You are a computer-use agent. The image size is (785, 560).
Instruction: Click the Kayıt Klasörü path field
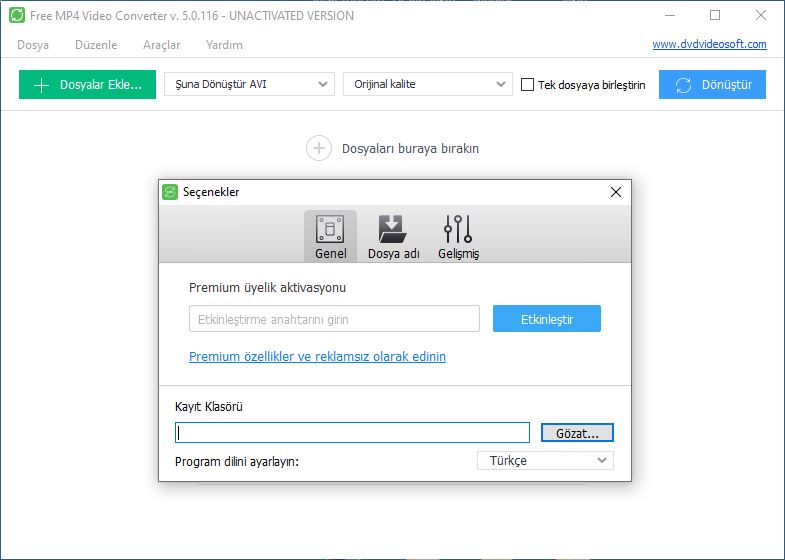(x=352, y=433)
